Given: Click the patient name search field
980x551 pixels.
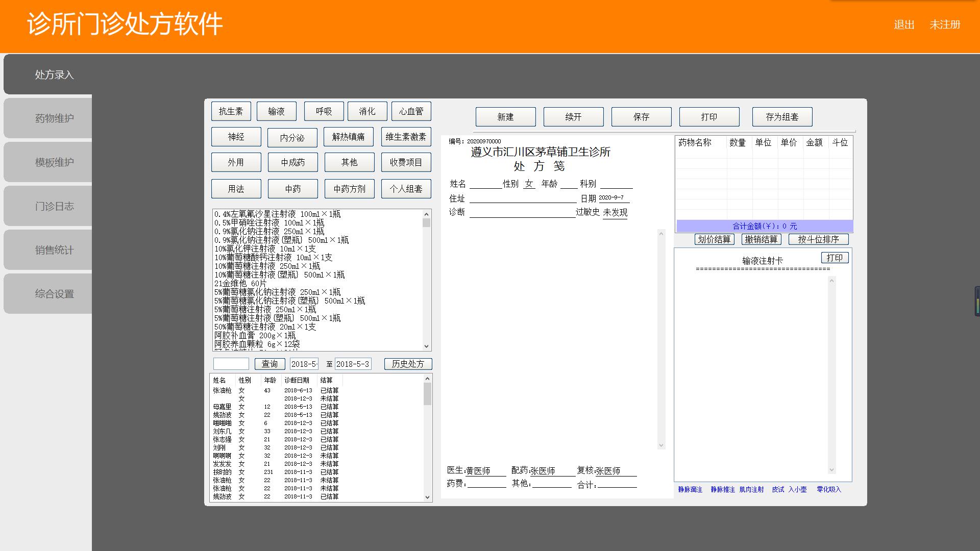Looking at the screenshot, I should click(x=231, y=364).
